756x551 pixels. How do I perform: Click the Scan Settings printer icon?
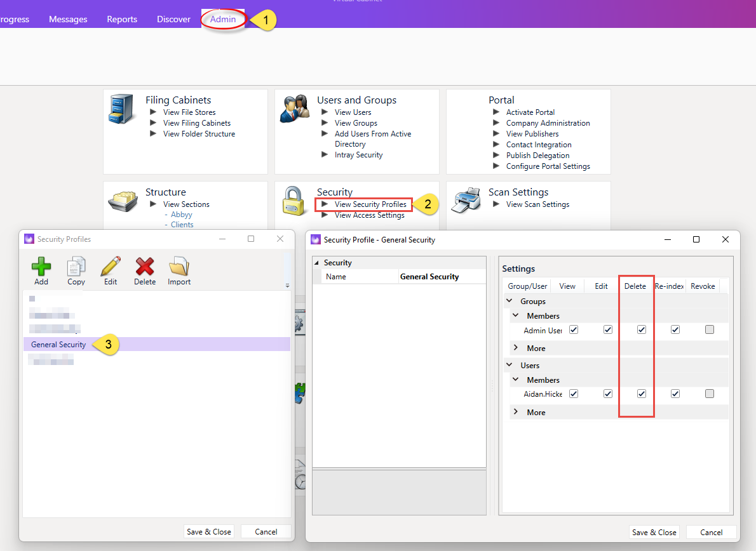(466, 201)
